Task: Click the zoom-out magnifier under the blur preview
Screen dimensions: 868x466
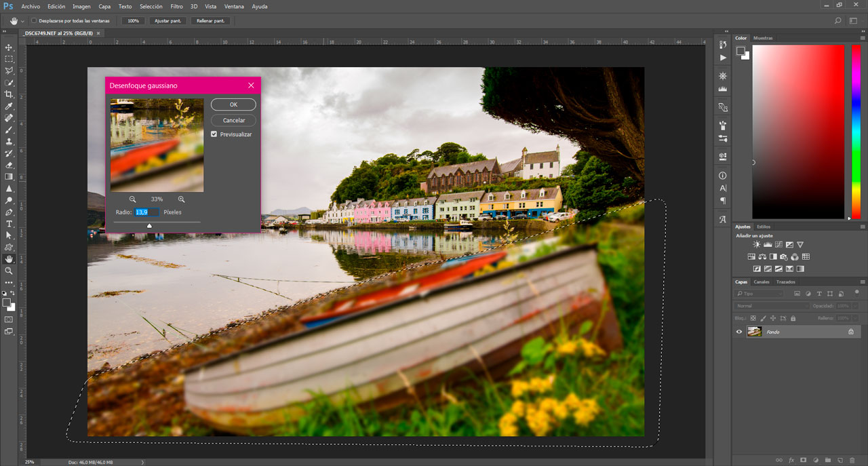Action: click(x=133, y=199)
